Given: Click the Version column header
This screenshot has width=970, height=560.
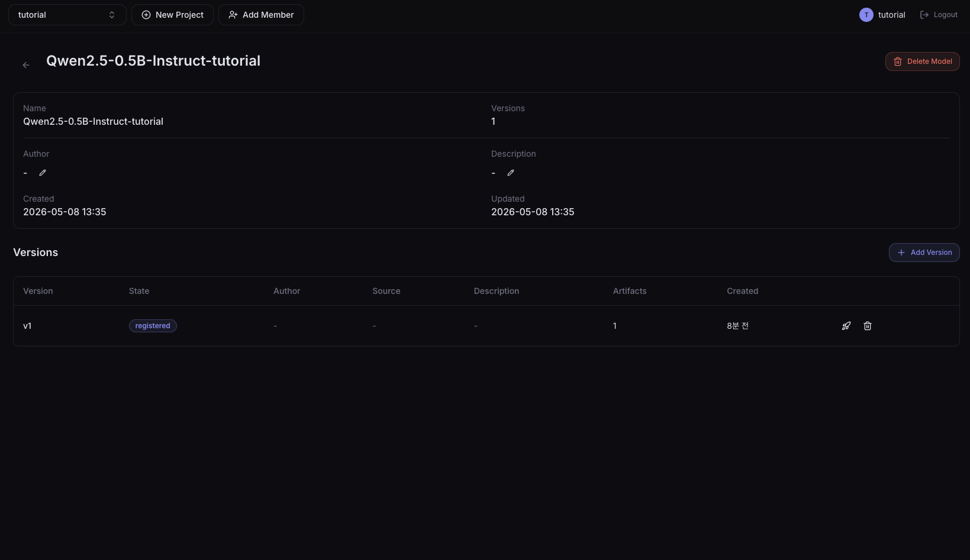Looking at the screenshot, I should click(x=38, y=291).
